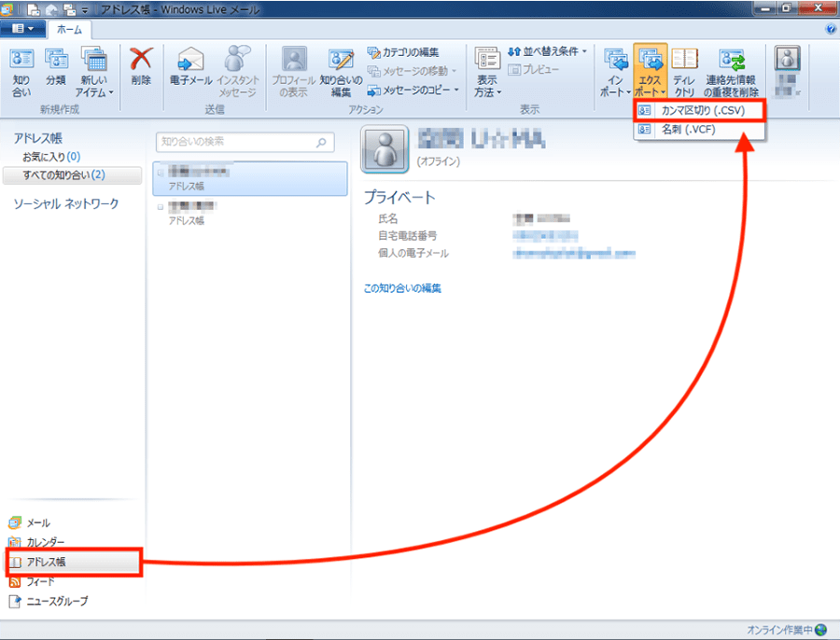This screenshot has height=640, width=840.
Task: Switch to ニュースグループ view
Action: coord(49,601)
